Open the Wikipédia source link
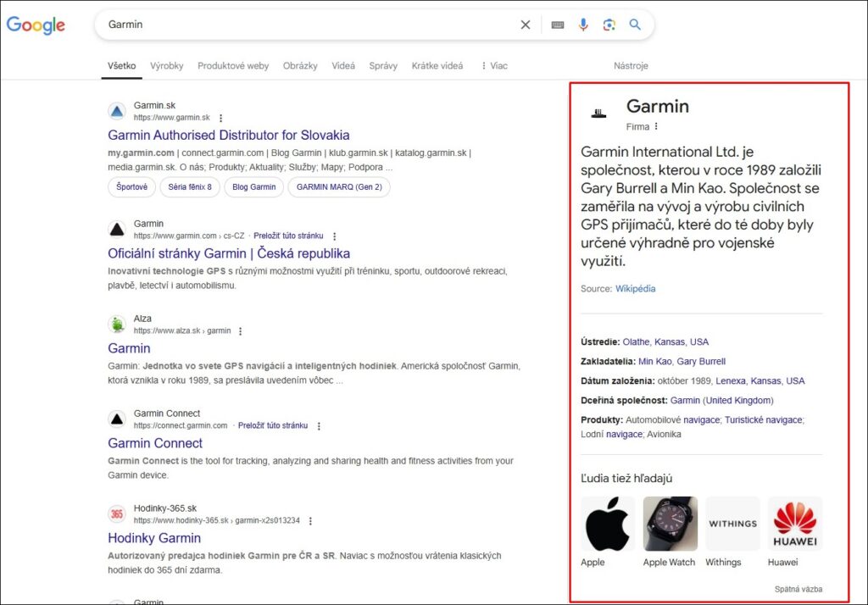 click(x=636, y=288)
